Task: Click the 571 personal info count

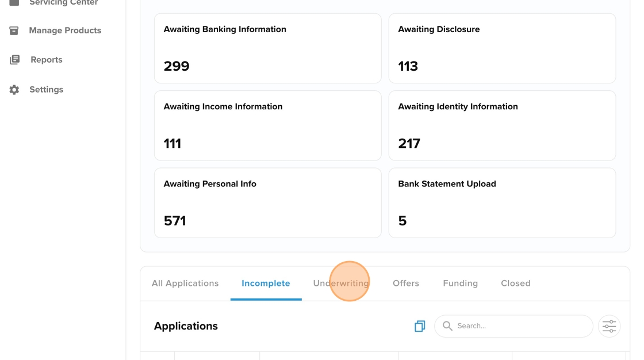Action: [175, 221]
